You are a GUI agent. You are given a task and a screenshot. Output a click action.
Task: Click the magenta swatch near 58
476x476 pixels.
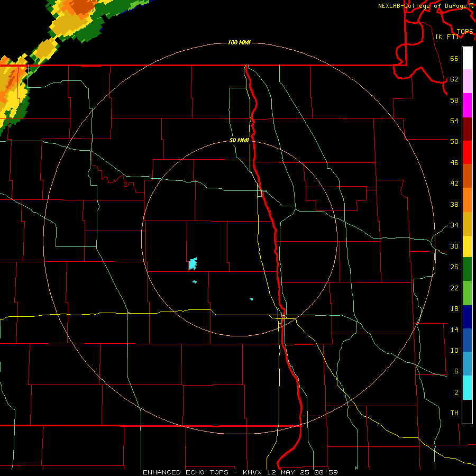467,105
